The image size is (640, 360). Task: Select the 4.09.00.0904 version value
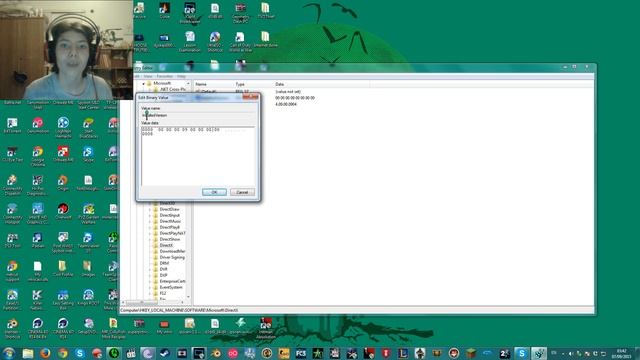286,104
